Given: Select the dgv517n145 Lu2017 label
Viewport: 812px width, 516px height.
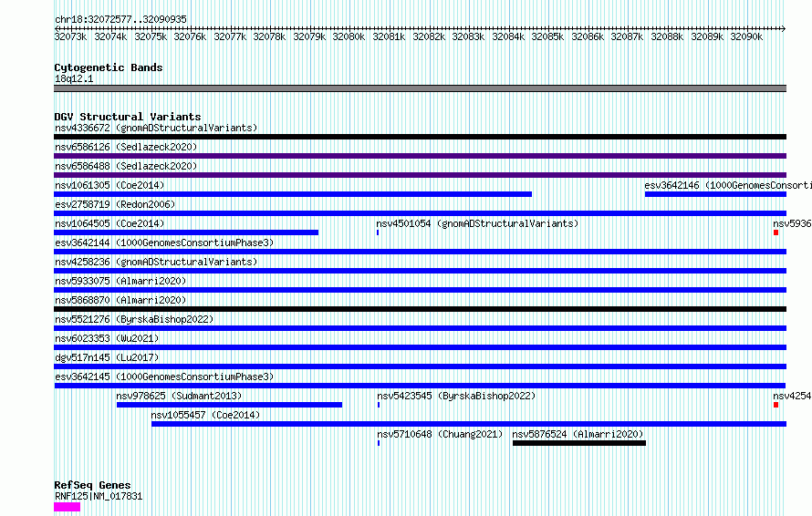Looking at the screenshot, I should click(107, 357).
